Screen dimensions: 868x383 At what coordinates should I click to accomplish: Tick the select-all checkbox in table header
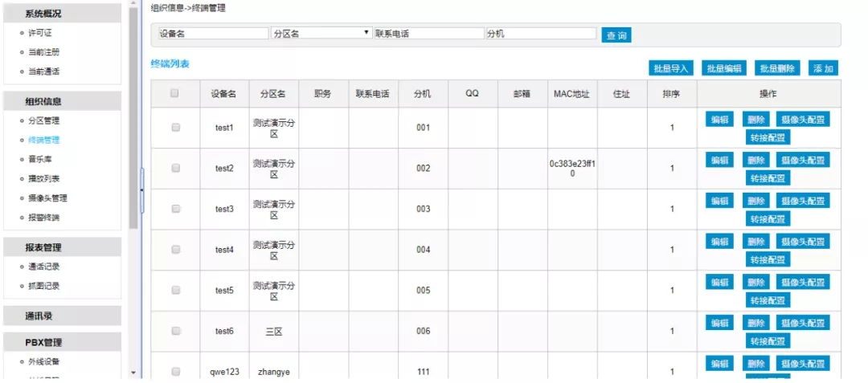pyautogui.click(x=174, y=93)
